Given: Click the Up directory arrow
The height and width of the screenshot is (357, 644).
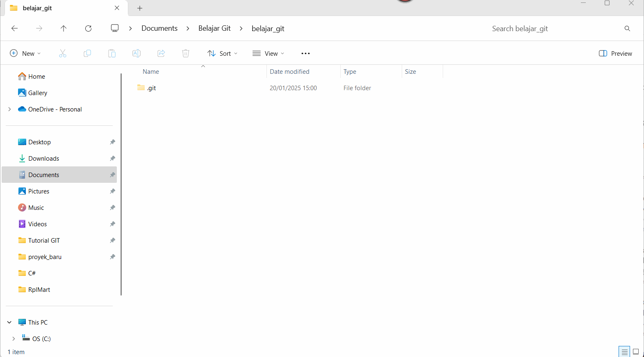Looking at the screenshot, I should [x=64, y=28].
